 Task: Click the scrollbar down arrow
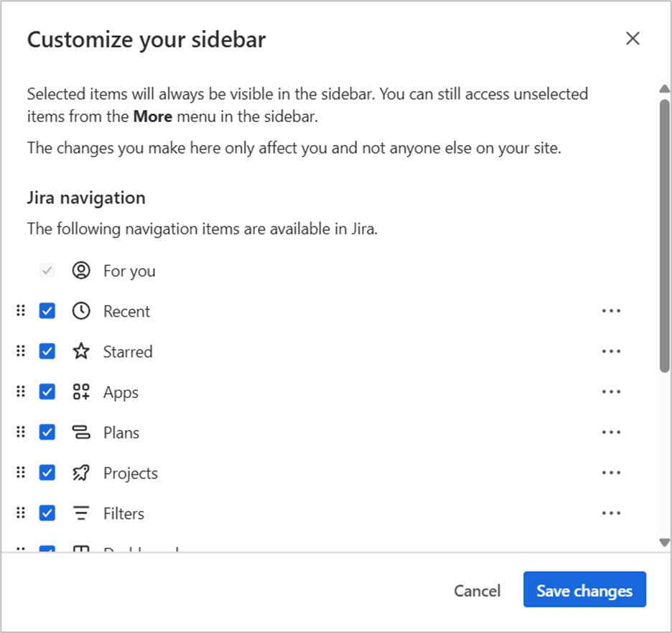(665, 542)
